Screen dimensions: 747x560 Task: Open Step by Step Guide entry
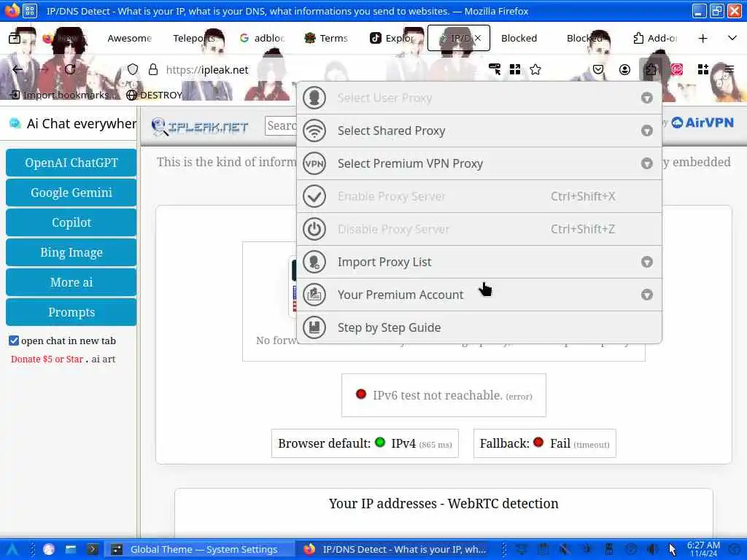[479, 327]
